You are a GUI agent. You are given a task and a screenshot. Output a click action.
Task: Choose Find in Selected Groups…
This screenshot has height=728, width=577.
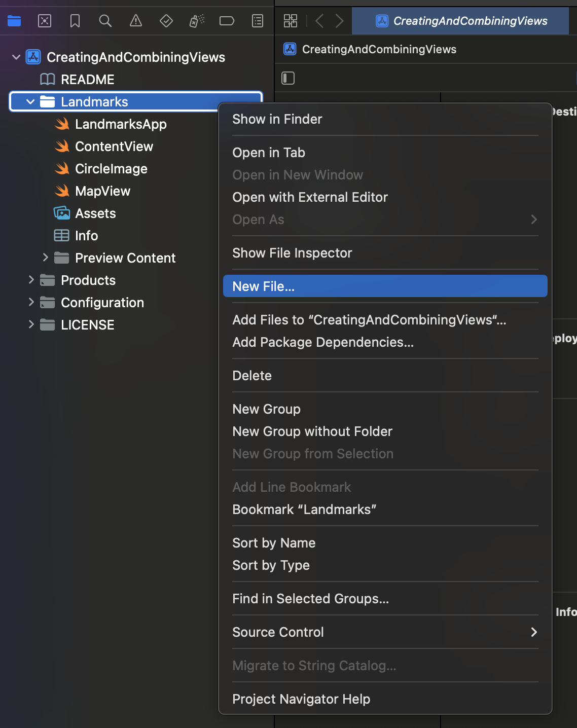coord(385,598)
